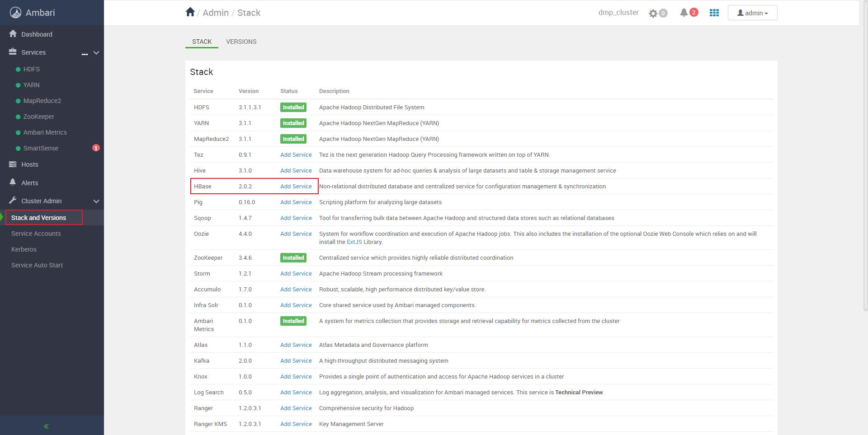
Task: Open HDFS service in sidebar
Action: 32,69
